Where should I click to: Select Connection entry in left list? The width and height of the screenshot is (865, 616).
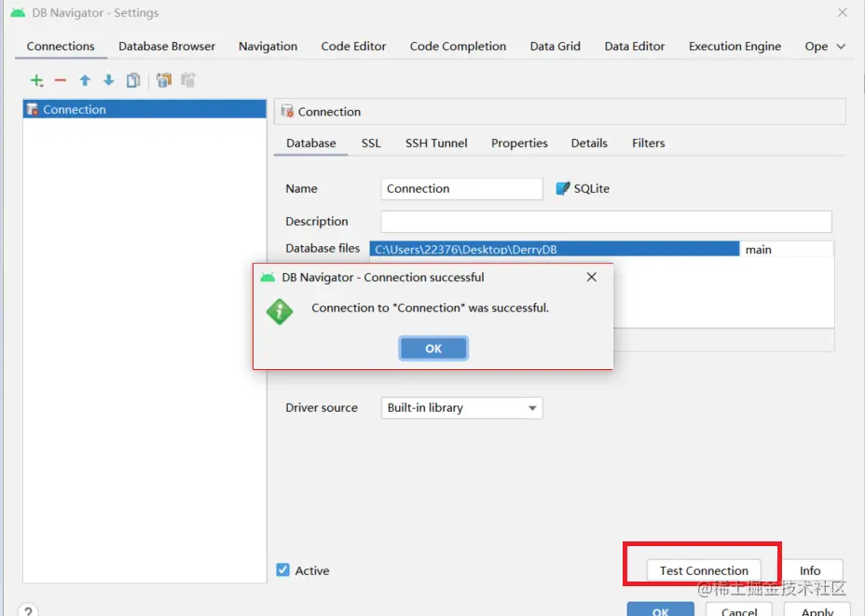pyautogui.click(x=144, y=109)
